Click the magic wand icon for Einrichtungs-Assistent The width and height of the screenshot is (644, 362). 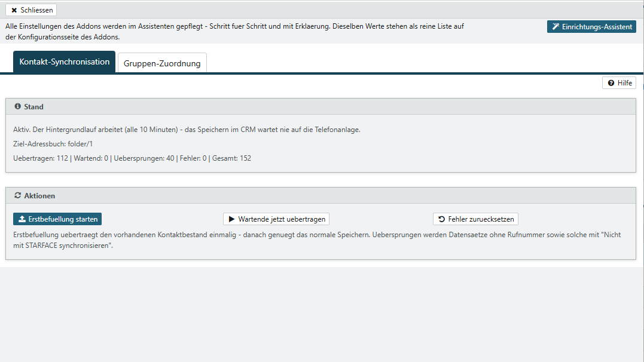[556, 27]
